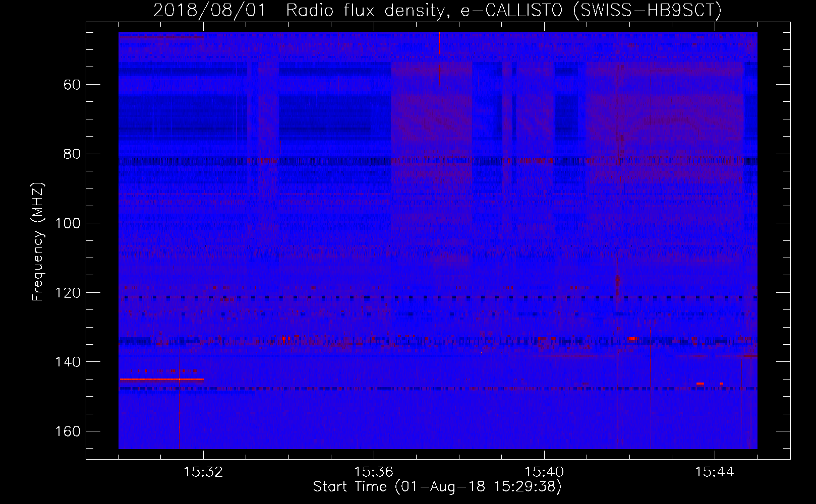Click the '100' frequency tick label
Viewport: 816px width, 504px height.
click(68, 223)
